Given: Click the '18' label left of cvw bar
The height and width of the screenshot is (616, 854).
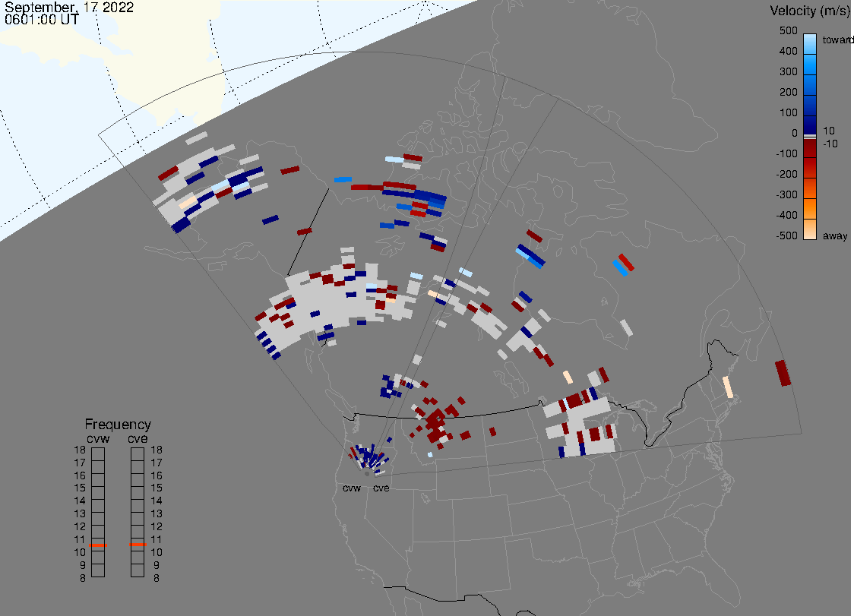Looking at the screenshot, I should tap(80, 450).
